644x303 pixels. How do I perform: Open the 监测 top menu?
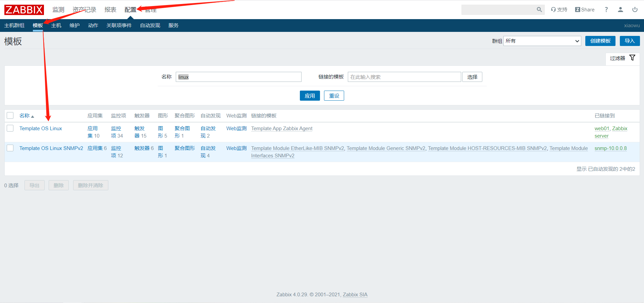tap(58, 10)
